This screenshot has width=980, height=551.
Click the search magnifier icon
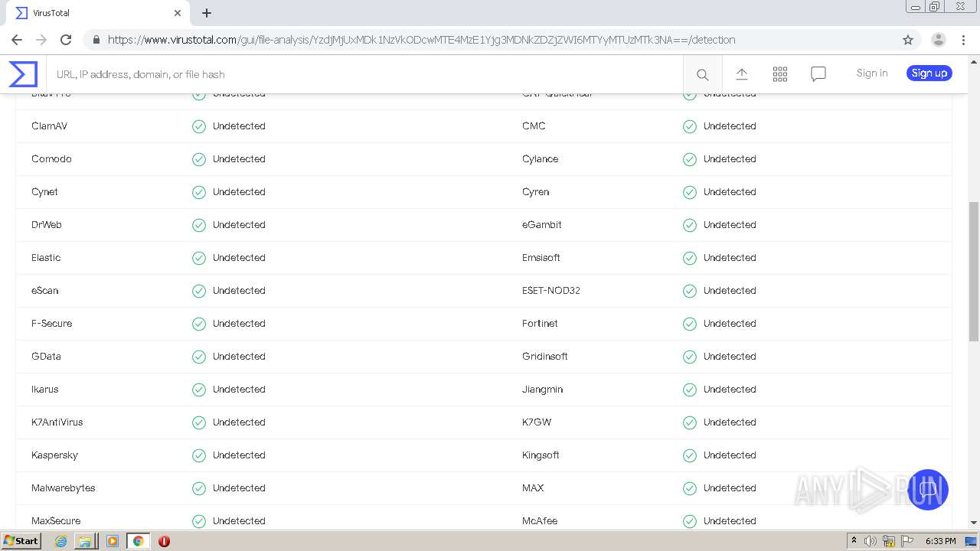(702, 74)
